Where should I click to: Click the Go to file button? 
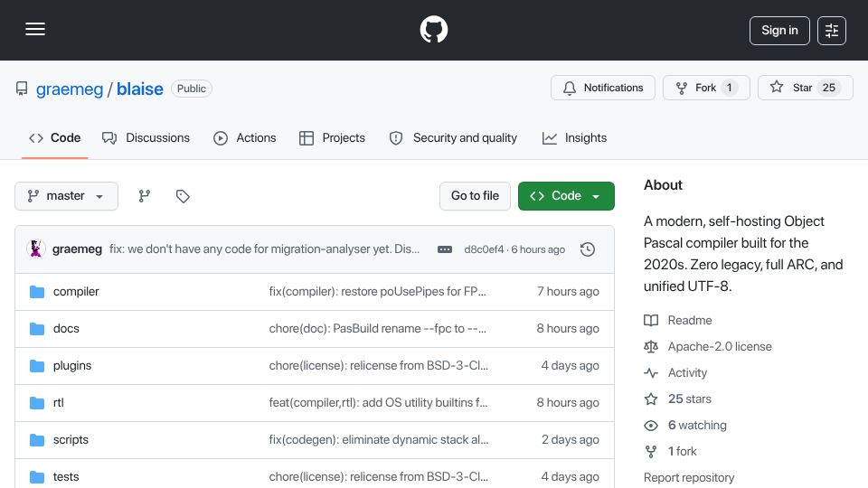pos(475,196)
